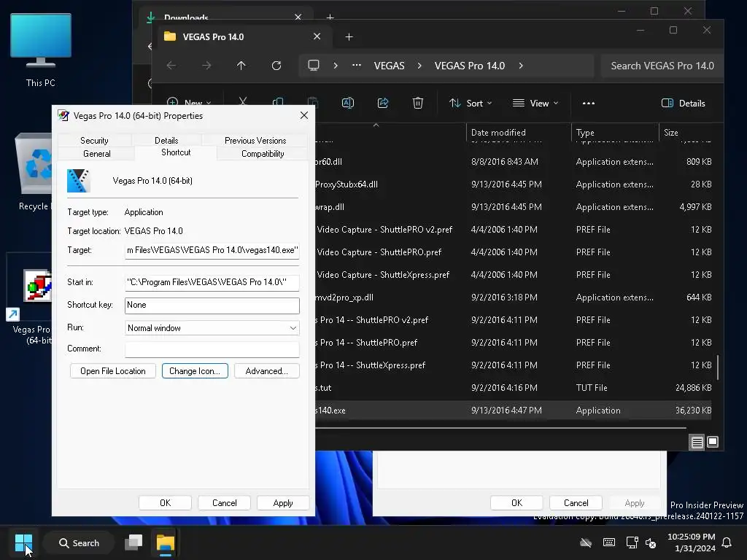Close the VEGAS Pro 14.0 Explorer tab
This screenshot has height=560, width=747.
317,36
